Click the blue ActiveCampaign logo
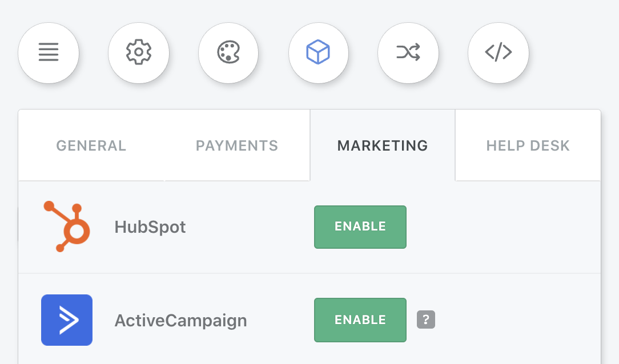The image size is (619, 364). (67, 320)
